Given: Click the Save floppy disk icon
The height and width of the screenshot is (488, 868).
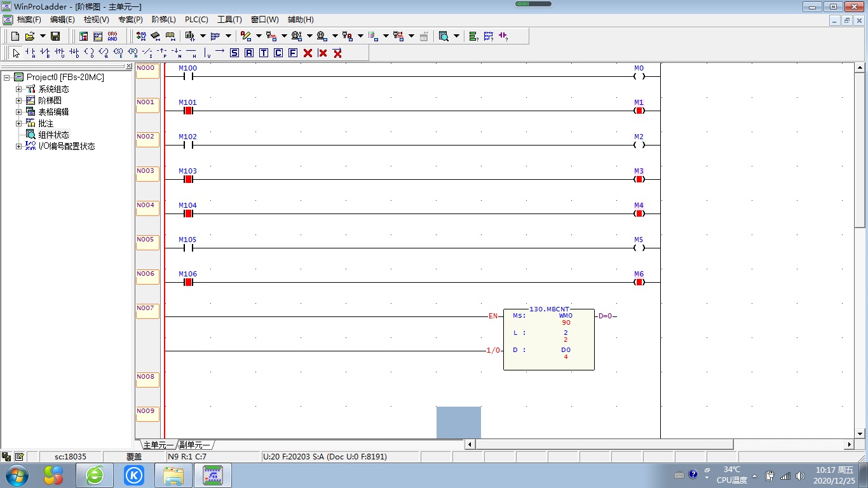Looking at the screenshot, I should 55,36.
